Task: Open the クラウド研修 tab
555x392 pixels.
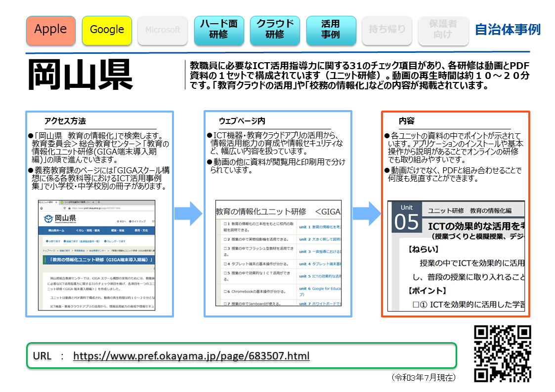Action: (275, 30)
